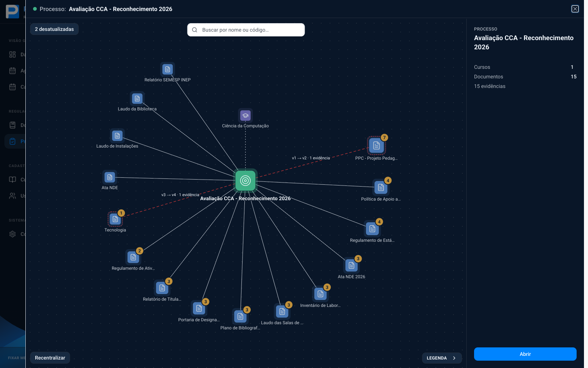The height and width of the screenshot is (368, 588).
Task: Click the 15 evidências text
Action: pyautogui.click(x=490, y=86)
